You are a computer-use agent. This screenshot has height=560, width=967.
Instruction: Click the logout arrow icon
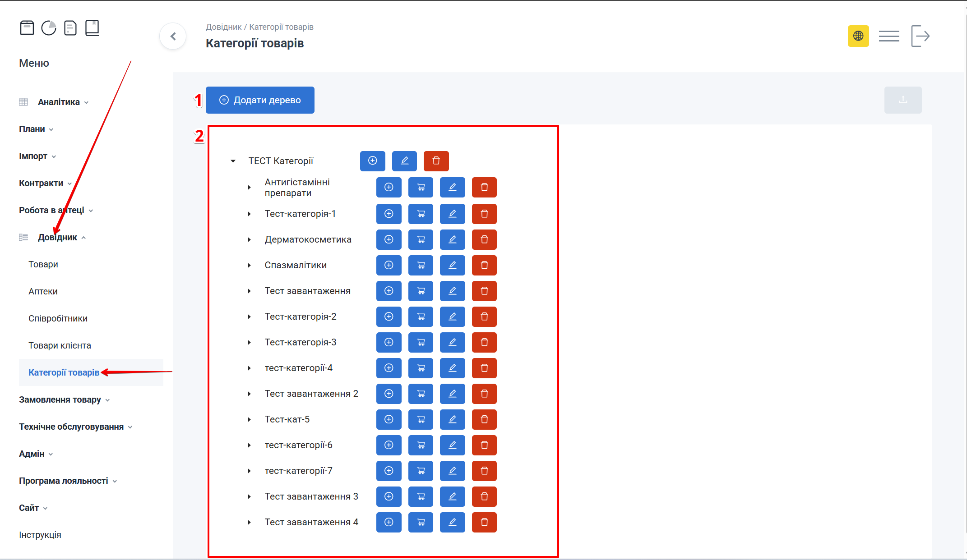920,36
